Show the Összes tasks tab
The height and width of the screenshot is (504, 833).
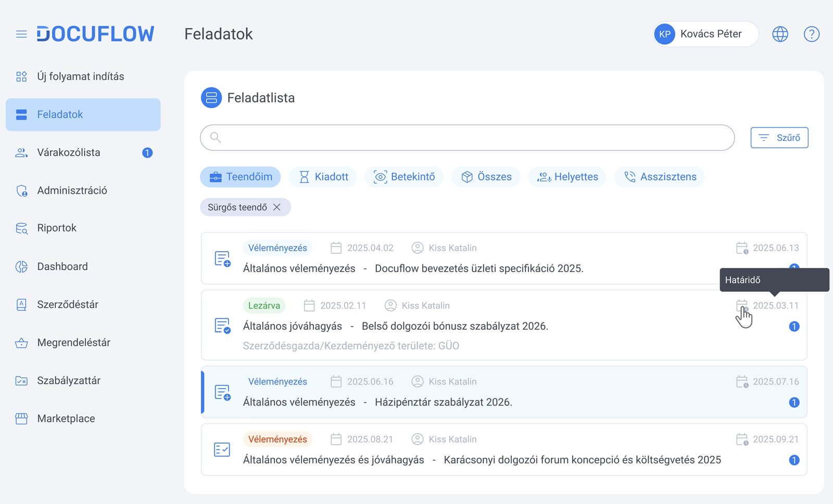486,177
